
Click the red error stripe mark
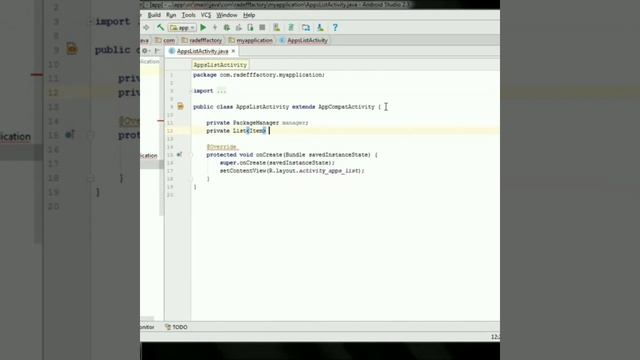(x=160, y=121)
